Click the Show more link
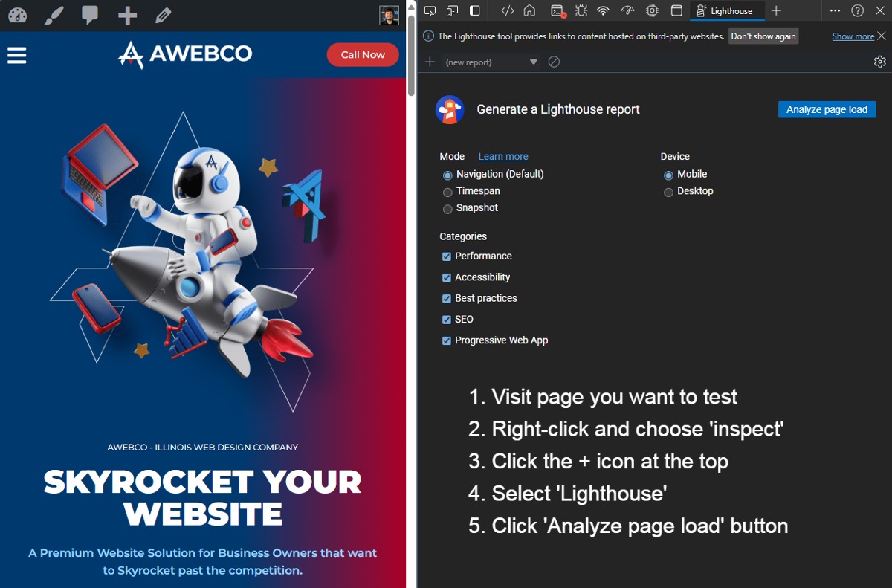 (x=853, y=36)
